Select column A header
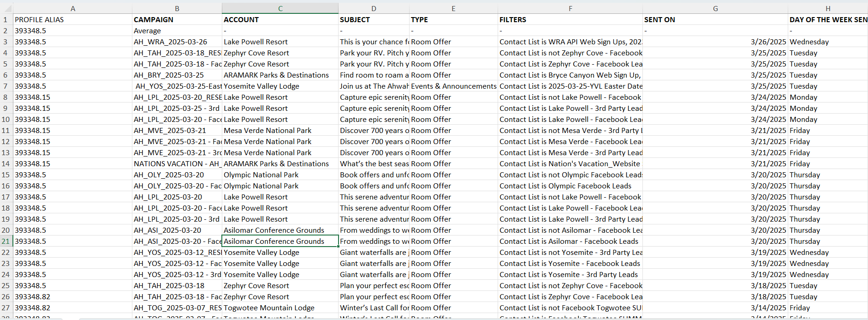 pyautogui.click(x=72, y=8)
